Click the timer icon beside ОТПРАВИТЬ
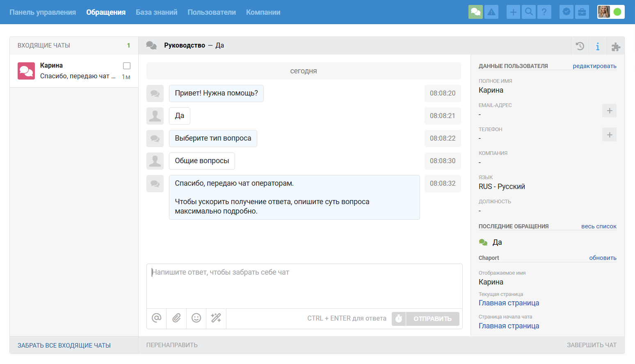This screenshot has height=364, width=635. tap(399, 318)
